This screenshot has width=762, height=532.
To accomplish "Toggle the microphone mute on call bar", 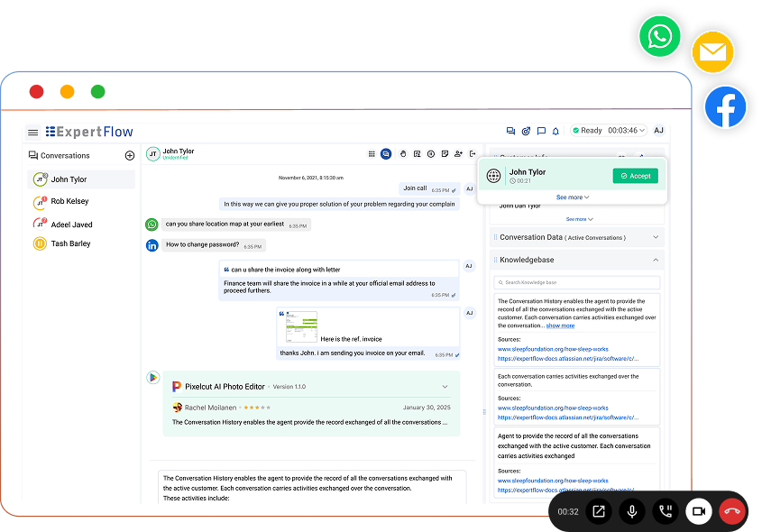I will tap(632, 511).
